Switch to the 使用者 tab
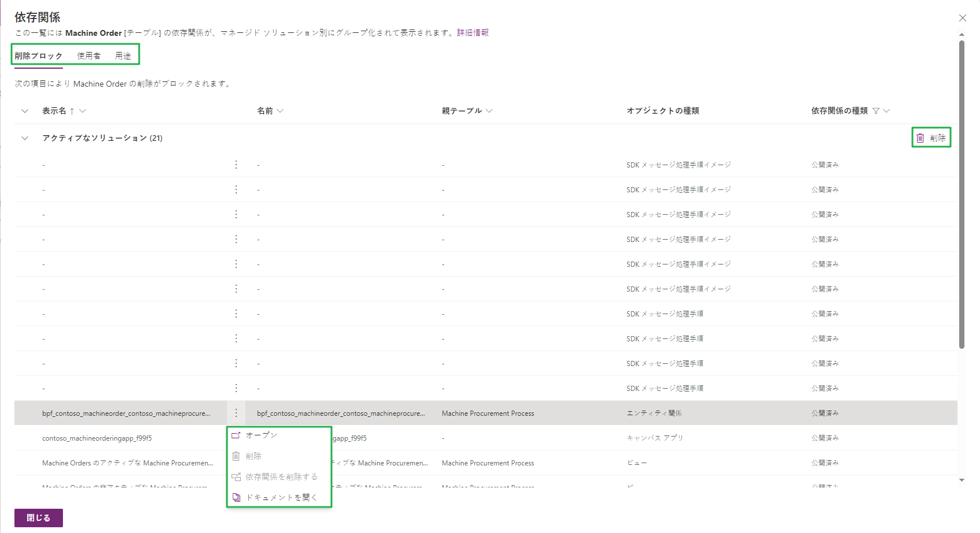Image resolution: width=980 pixels, height=533 pixels. pyautogui.click(x=88, y=55)
